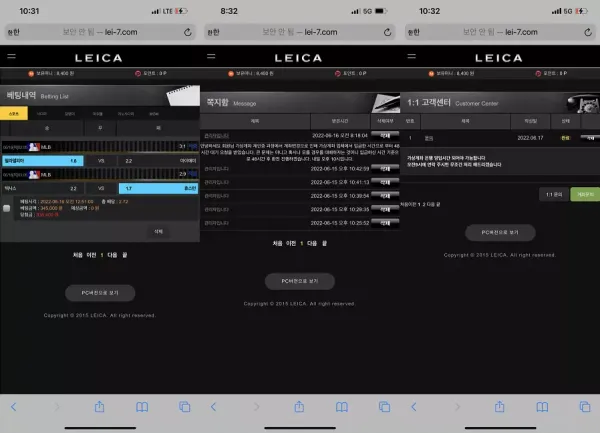
Task: Go back in browser on Betting List screen
Action: 14,407
